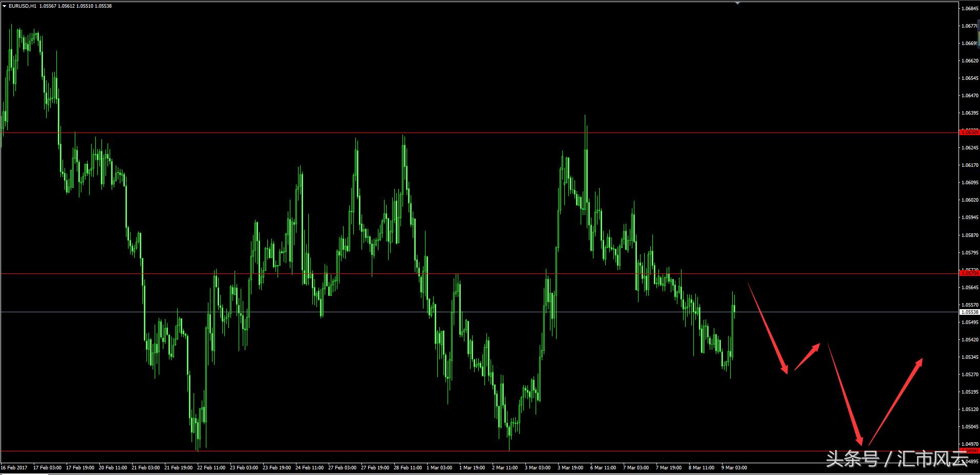
Task: Click the gray chart shift triangle marker
Action: click(x=737, y=3)
